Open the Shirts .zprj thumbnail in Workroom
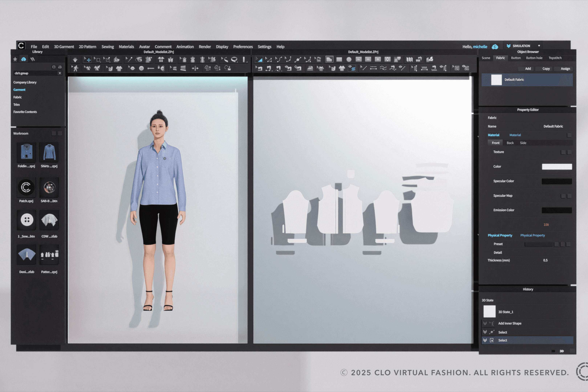This screenshot has width=588, height=392. coord(49,152)
